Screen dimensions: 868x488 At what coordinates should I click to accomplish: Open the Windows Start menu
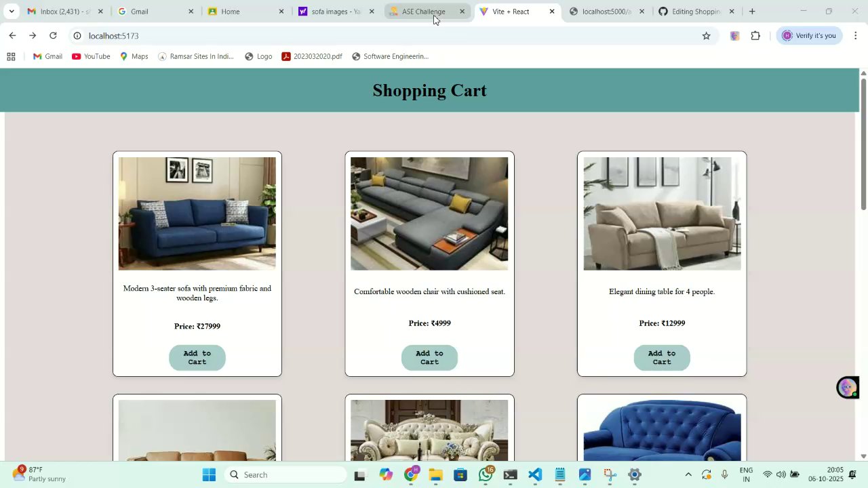(209, 475)
